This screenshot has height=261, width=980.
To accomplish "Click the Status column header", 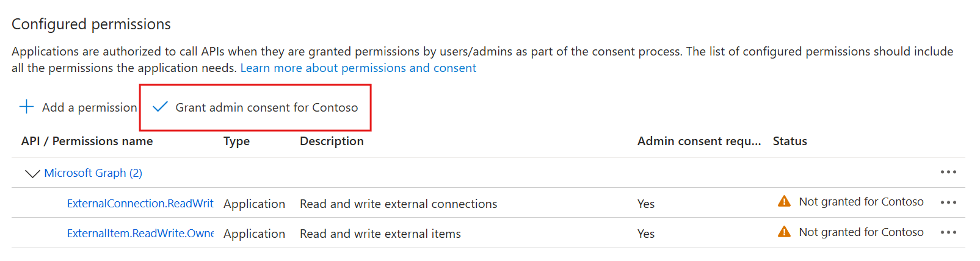I will pyautogui.click(x=789, y=141).
